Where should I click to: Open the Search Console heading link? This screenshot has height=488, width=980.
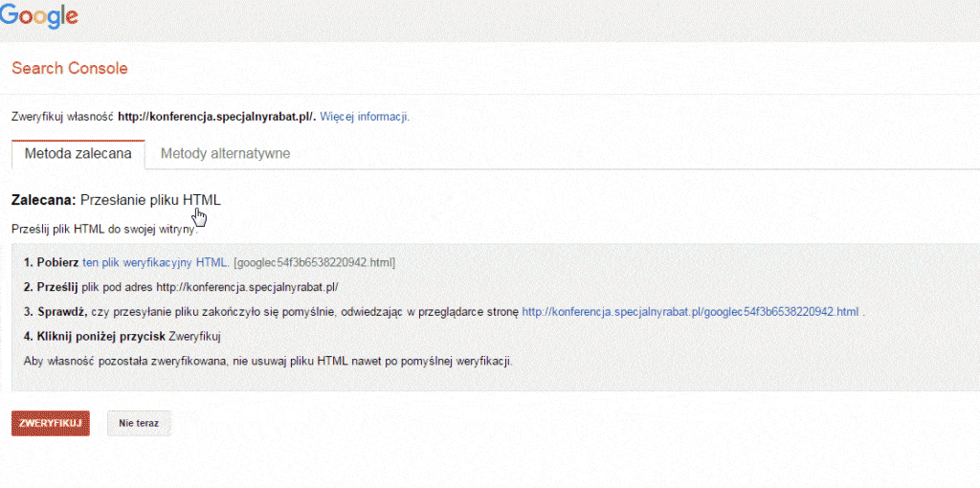click(69, 68)
